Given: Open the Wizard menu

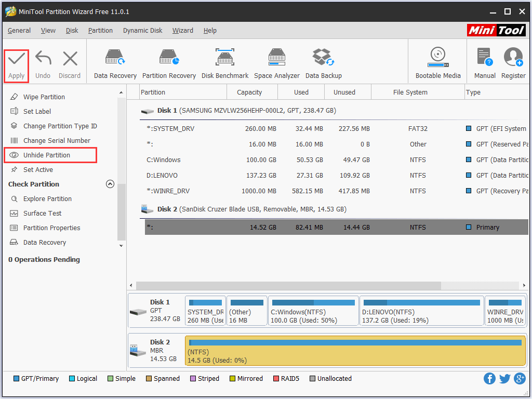Looking at the screenshot, I should [182, 31].
